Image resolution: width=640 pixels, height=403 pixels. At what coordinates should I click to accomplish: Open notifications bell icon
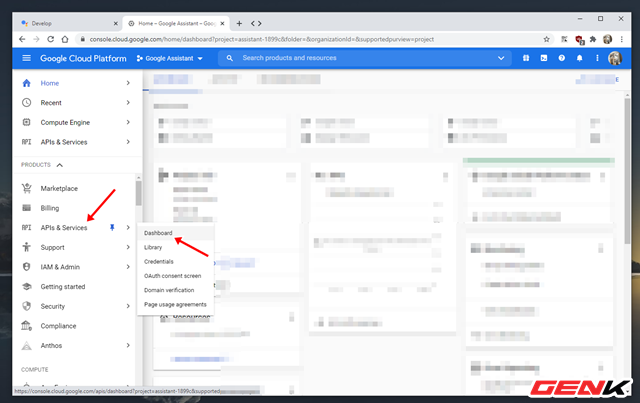pyautogui.click(x=580, y=58)
